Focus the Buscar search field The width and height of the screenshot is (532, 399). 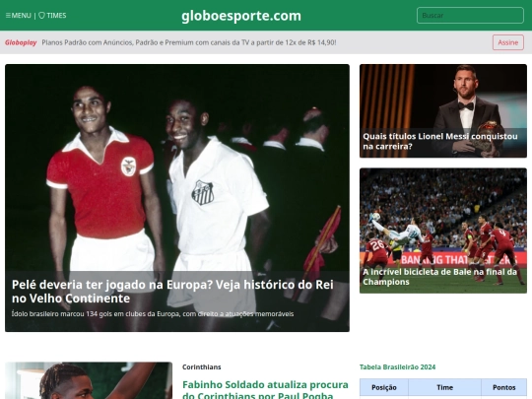pos(470,15)
